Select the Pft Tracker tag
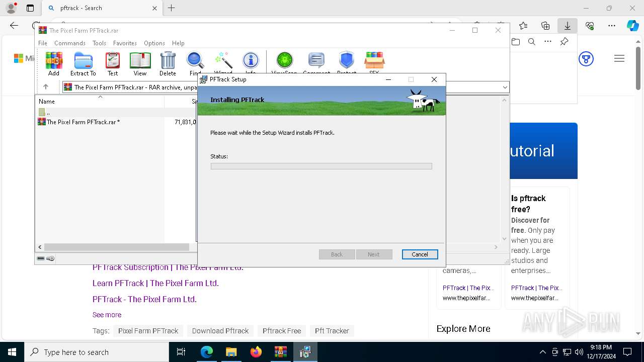644x362 pixels. click(332, 331)
